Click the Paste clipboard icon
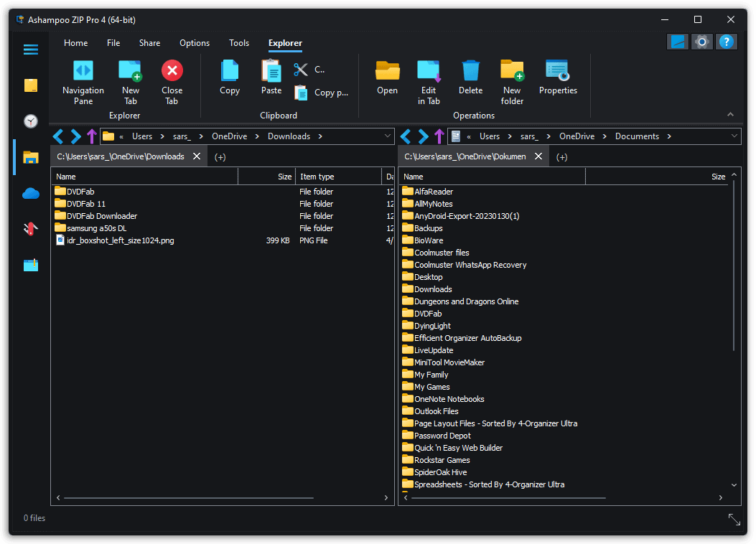Screen dimensions: 756x544 point(271,71)
